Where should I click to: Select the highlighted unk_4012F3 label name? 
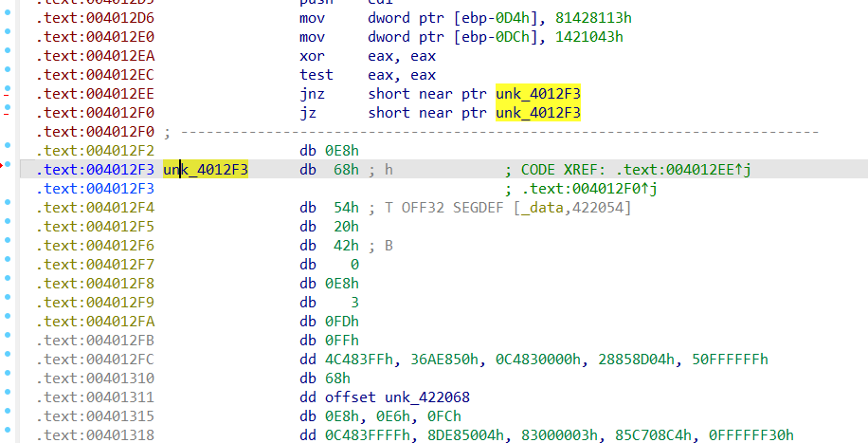pos(206,170)
